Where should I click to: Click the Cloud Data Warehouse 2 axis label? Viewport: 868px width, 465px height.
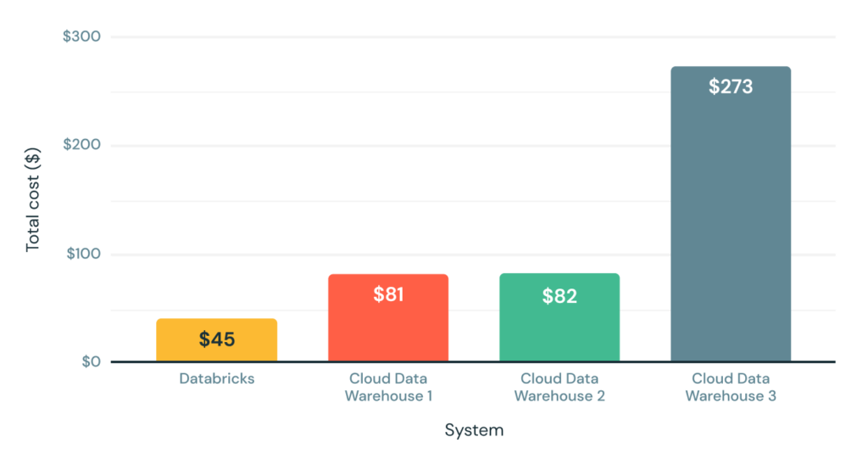[x=559, y=387]
